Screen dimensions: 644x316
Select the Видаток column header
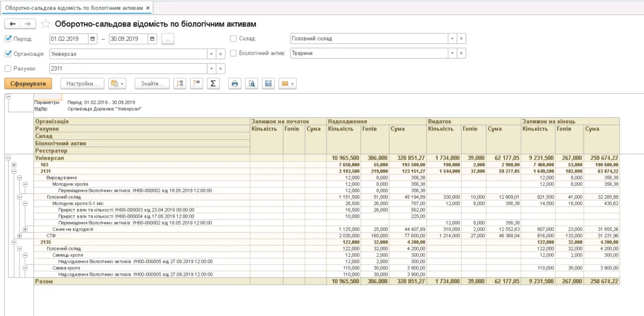point(474,121)
